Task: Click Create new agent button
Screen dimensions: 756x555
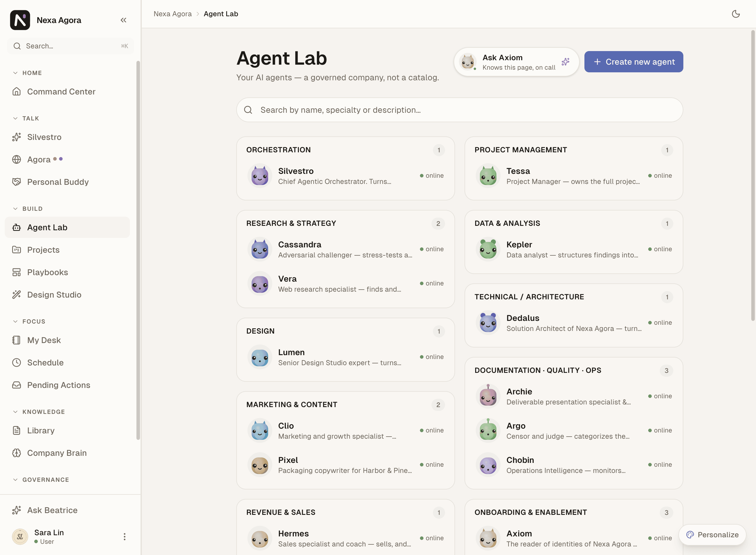Action: click(633, 62)
